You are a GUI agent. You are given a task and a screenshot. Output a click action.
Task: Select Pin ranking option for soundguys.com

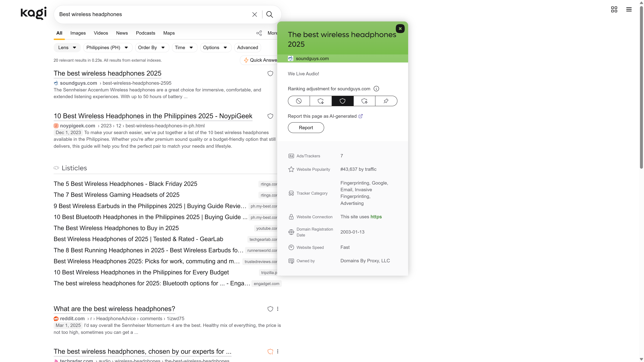point(386,101)
